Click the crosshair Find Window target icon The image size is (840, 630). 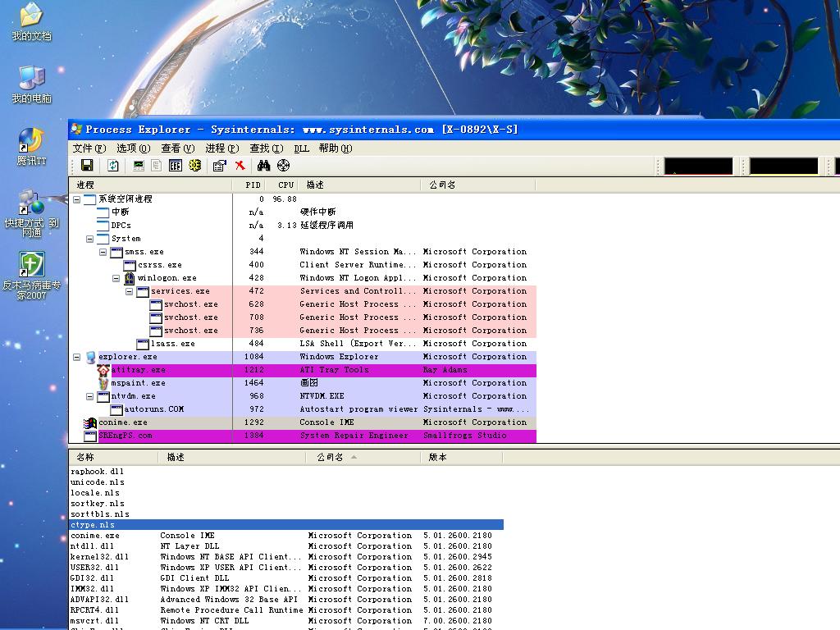tap(283, 166)
